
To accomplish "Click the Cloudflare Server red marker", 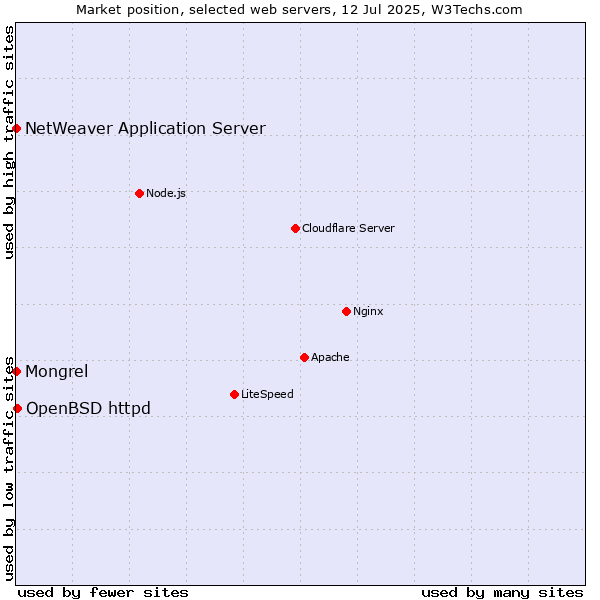I will pos(295,228).
